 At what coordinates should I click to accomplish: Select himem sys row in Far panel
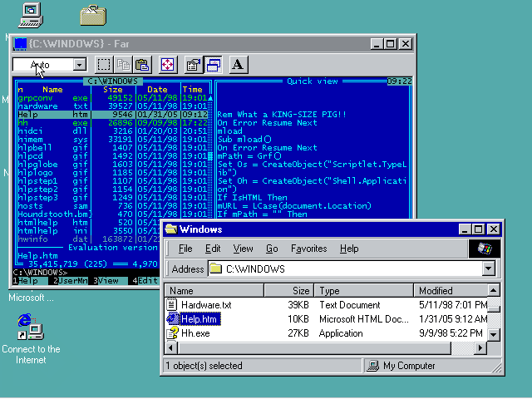pyautogui.click(x=113, y=140)
